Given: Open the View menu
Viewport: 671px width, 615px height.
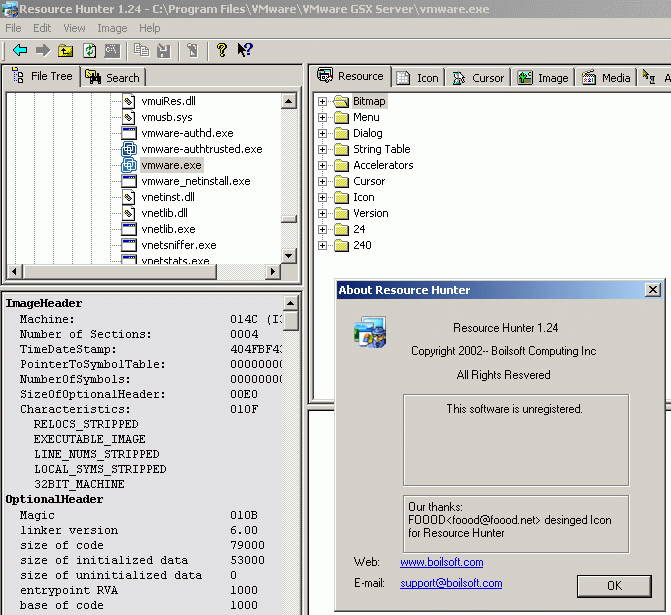Looking at the screenshot, I should click(74, 28).
